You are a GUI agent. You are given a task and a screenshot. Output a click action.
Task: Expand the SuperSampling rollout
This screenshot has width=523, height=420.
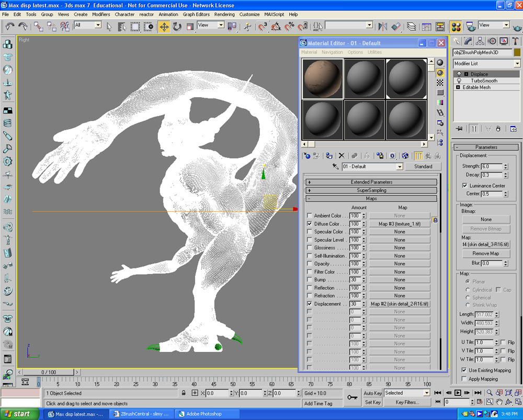click(x=371, y=190)
